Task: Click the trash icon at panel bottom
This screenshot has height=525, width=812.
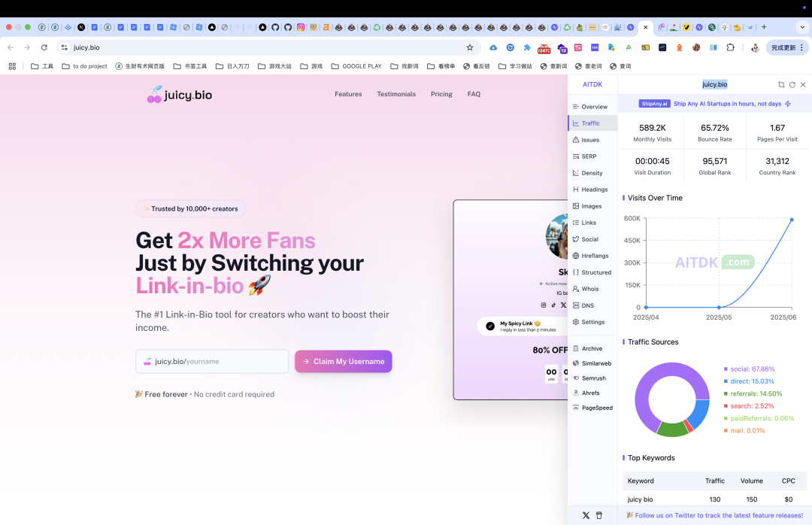Action: [x=599, y=516]
